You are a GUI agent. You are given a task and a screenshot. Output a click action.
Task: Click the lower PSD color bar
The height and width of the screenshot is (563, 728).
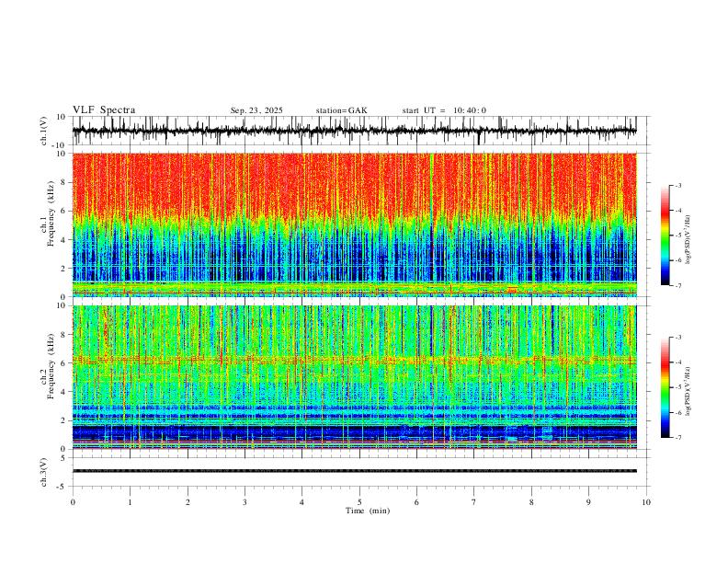tap(665, 387)
